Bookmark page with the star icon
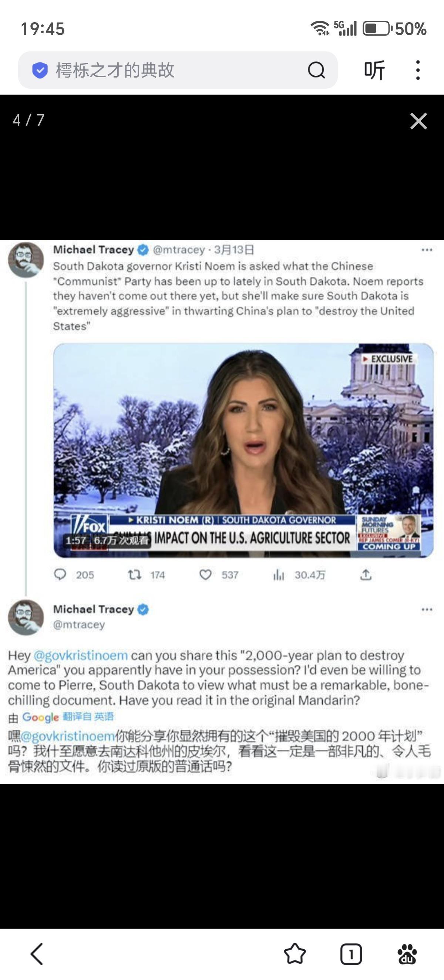The height and width of the screenshot is (980, 444). pyautogui.click(x=295, y=954)
